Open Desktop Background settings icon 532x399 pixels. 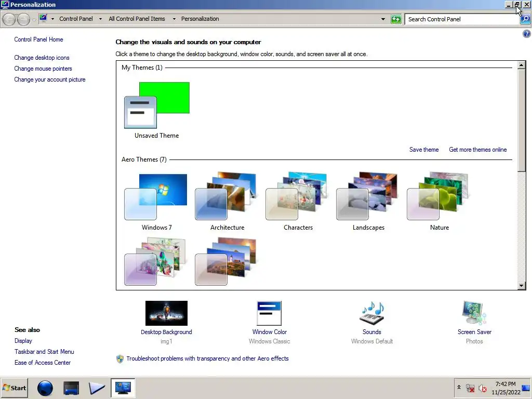[166, 313]
